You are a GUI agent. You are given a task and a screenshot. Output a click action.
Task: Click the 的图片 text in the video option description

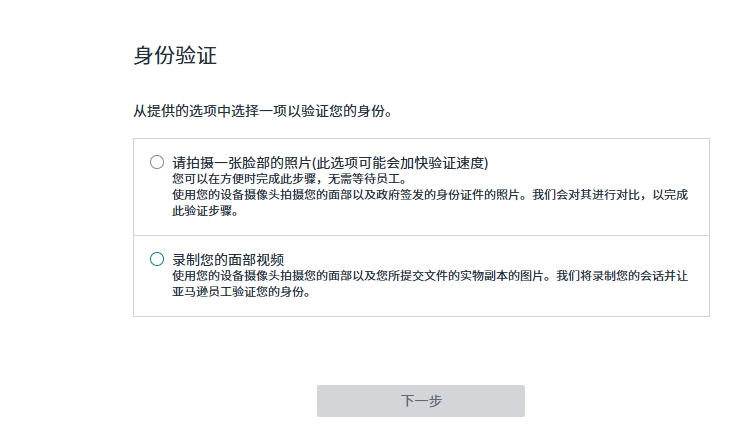point(525,276)
